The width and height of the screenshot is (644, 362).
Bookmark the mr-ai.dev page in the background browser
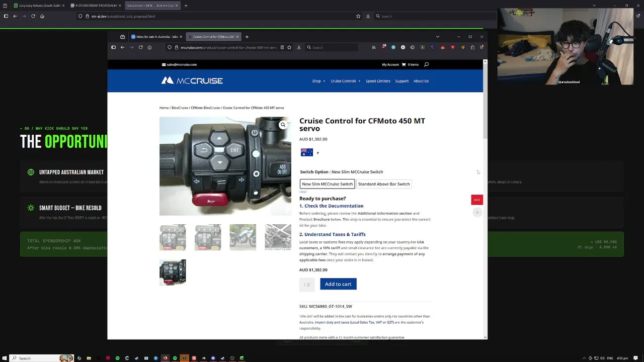click(358, 16)
